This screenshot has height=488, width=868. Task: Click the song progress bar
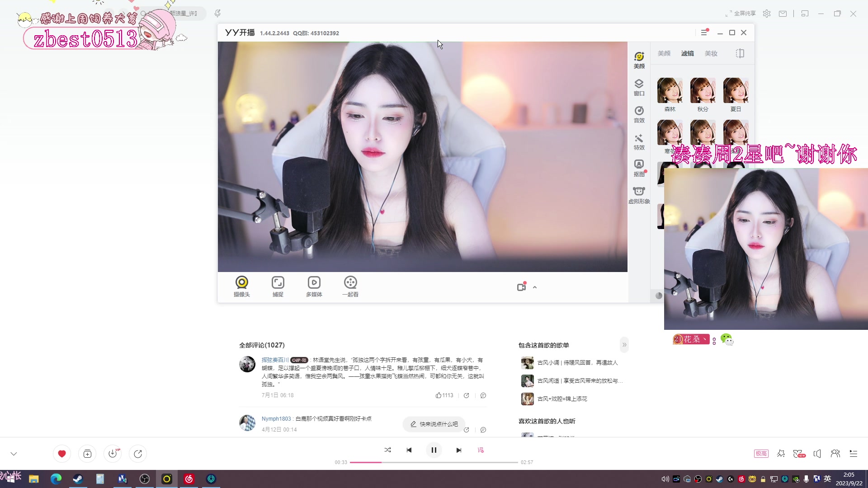(x=434, y=462)
